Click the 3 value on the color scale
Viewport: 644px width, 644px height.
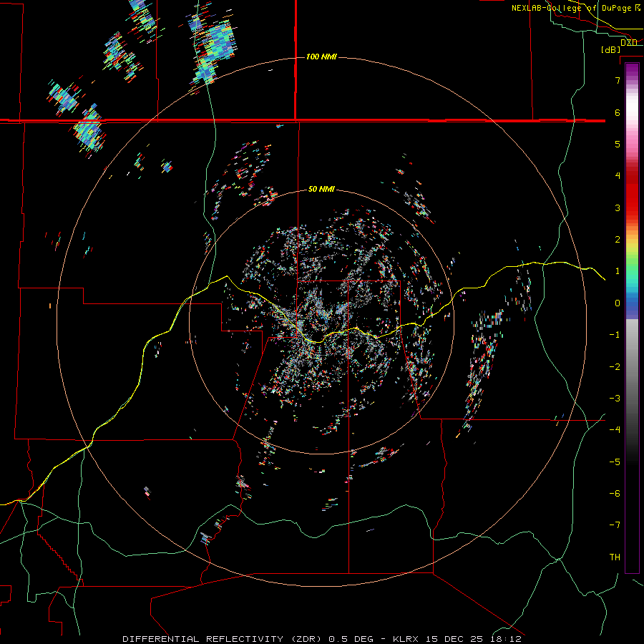click(x=618, y=208)
